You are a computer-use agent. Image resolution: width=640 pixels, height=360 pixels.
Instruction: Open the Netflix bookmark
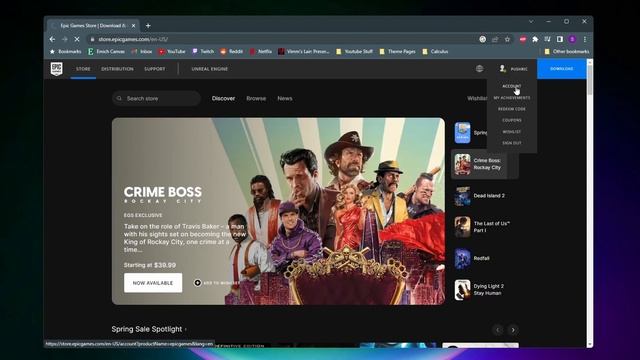pos(260,51)
